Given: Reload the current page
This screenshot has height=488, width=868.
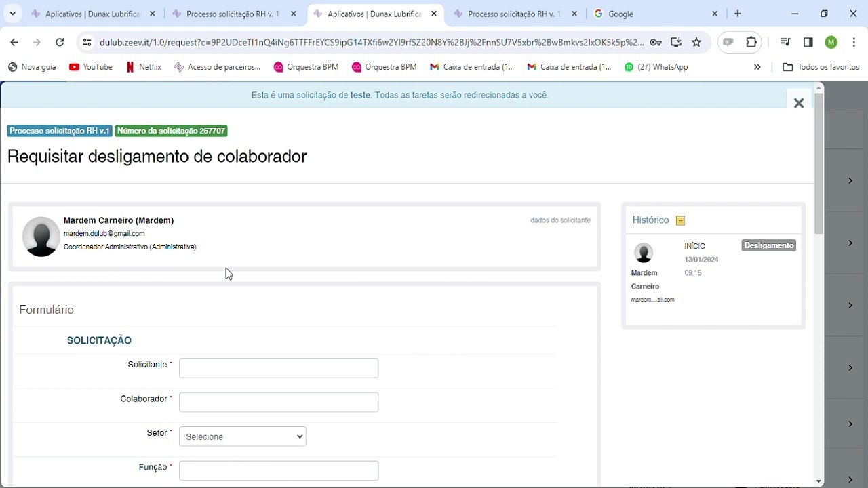Looking at the screenshot, I should click(x=60, y=42).
